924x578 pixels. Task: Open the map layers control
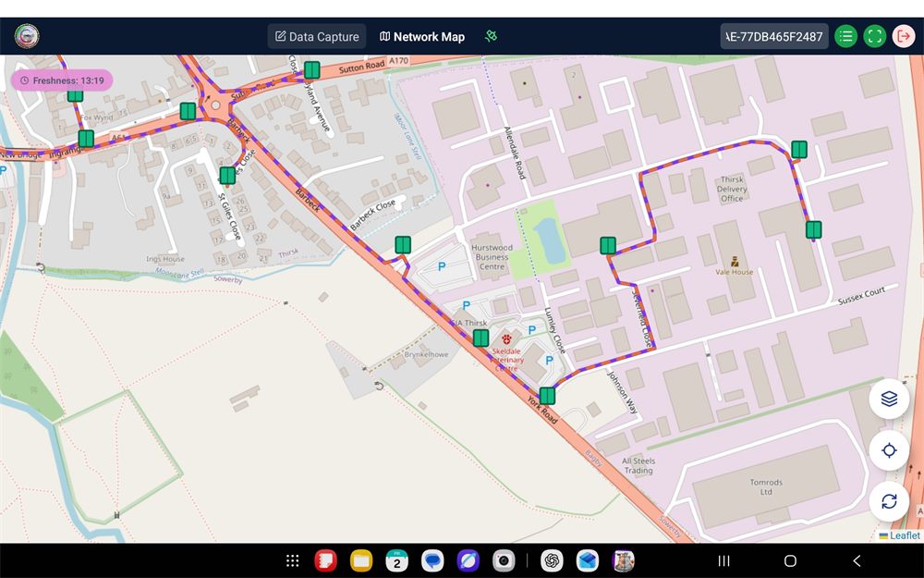[x=889, y=399]
